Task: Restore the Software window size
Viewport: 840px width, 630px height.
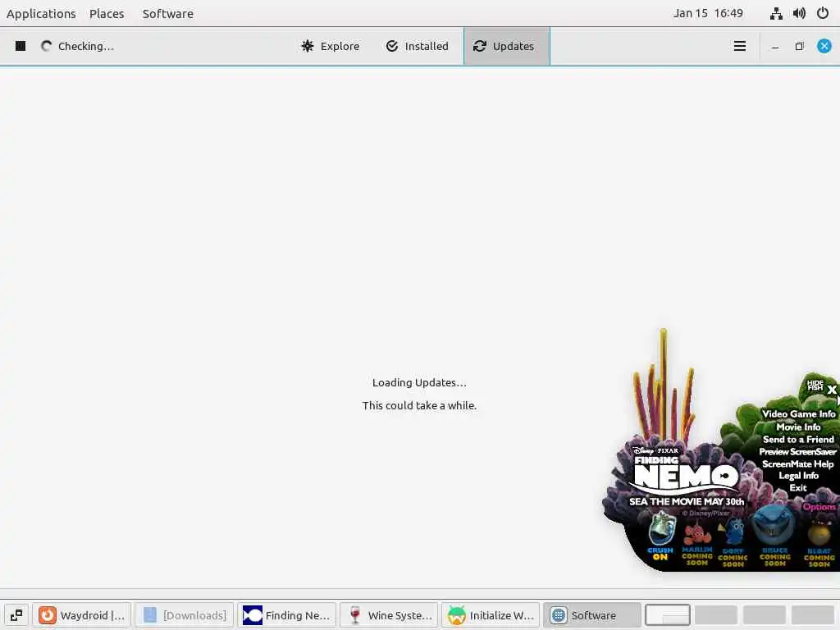Action: click(x=799, y=47)
